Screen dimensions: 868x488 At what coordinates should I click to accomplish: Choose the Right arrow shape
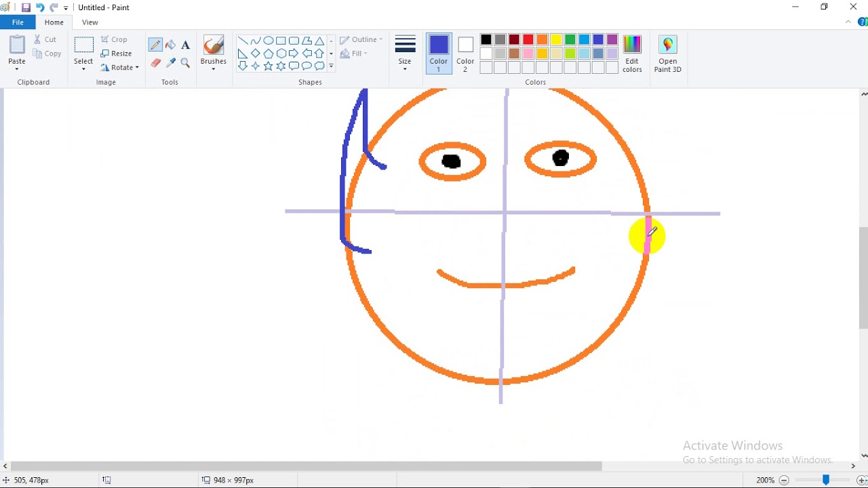[294, 54]
